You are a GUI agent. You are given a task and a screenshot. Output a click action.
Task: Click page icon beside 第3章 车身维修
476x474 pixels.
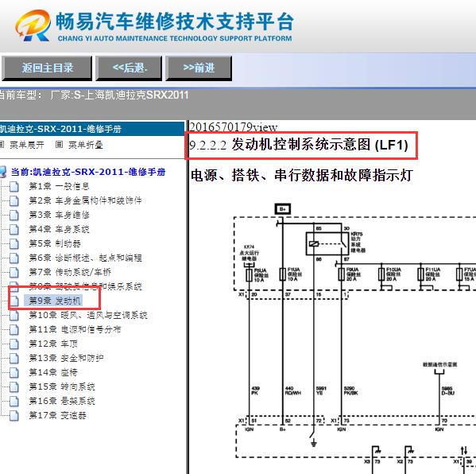point(14,215)
